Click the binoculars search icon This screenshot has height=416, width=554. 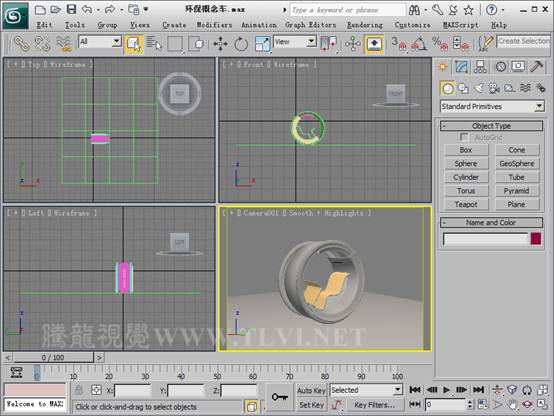pos(414,10)
